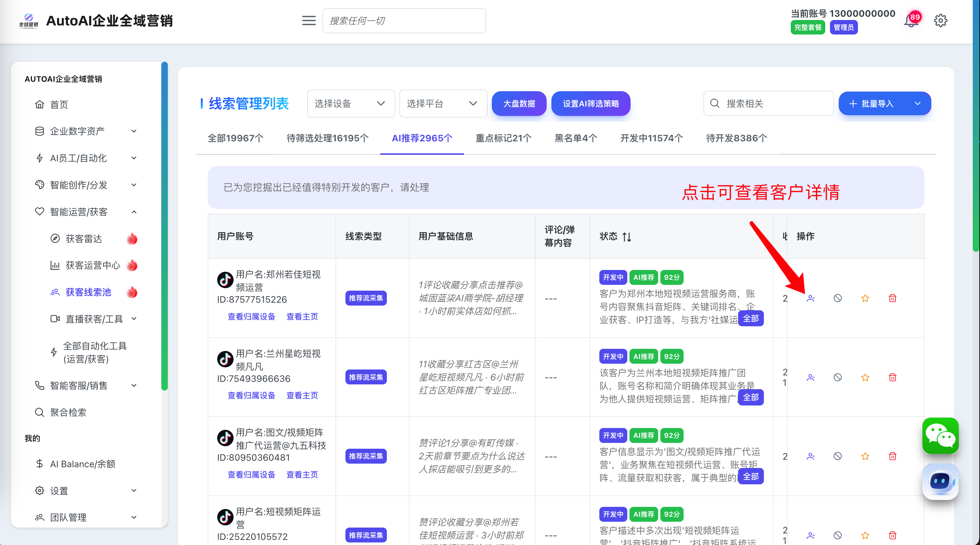This screenshot has width=980, height=545.
Task: Click 查看主页 link for 郑州若佳短视频运营
Action: pyautogui.click(x=302, y=317)
